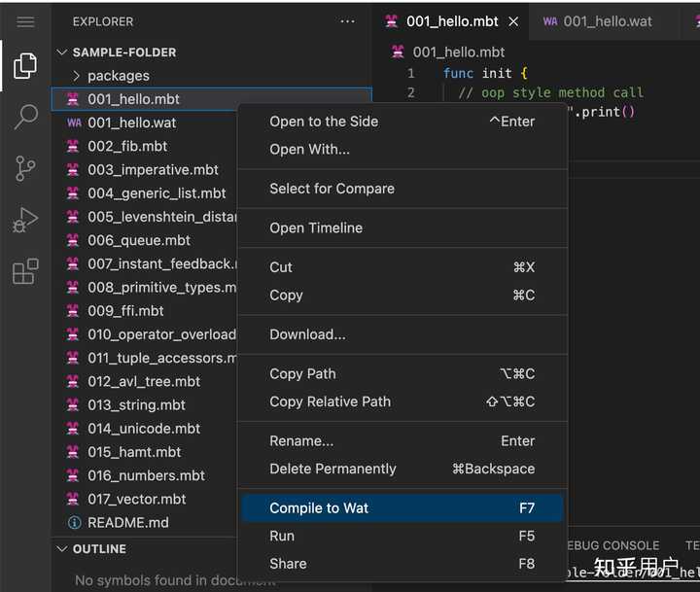Open 002_fib.mbt in the file tree
The image size is (700, 592).
[x=127, y=147]
